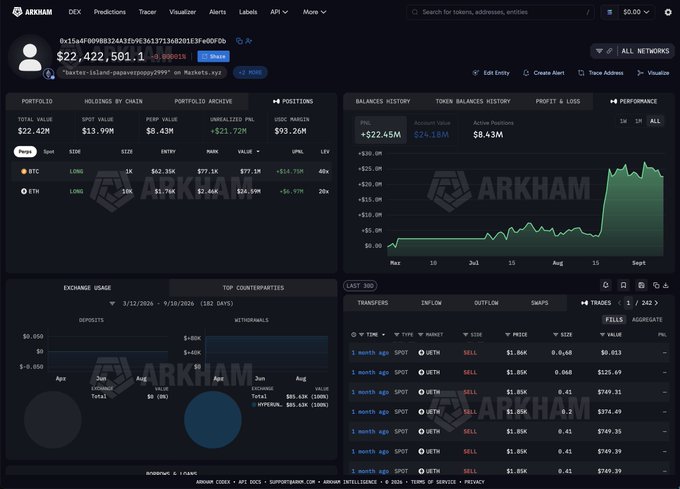Image resolution: width=680 pixels, height=489 pixels.
Task: Open the exchange usage date range filter
Action: (172, 303)
